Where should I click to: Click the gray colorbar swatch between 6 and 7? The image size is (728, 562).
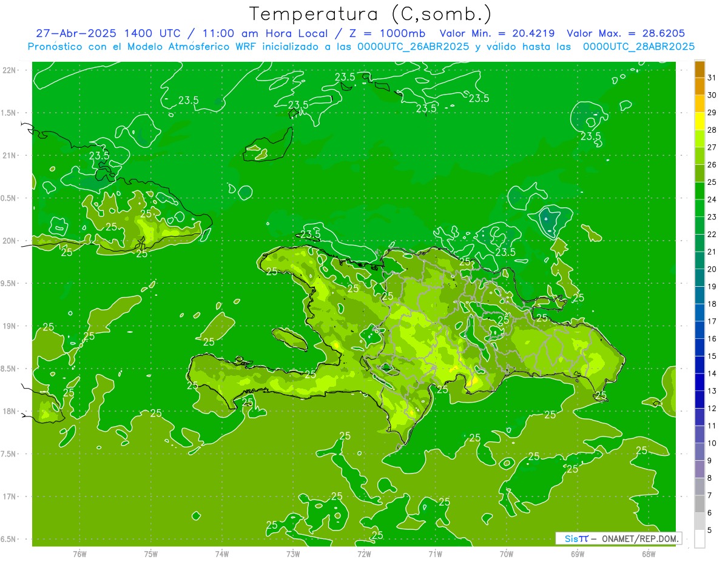click(699, 504)
